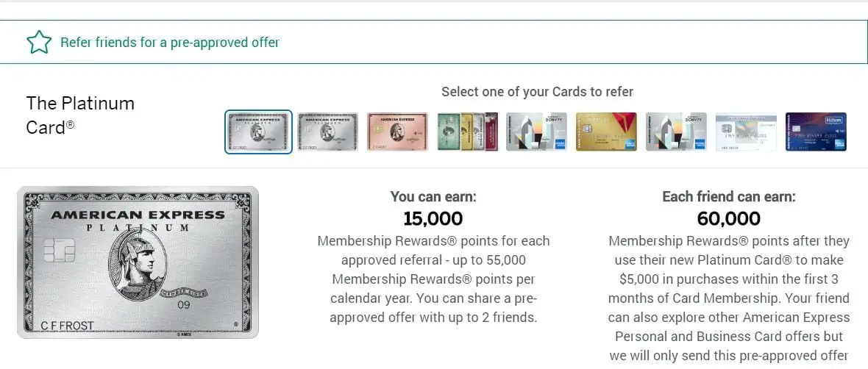The image size is (868, 369).
Task: Pick the stacked green and gold cards thumbnail
Action: [x=467, y=132]
